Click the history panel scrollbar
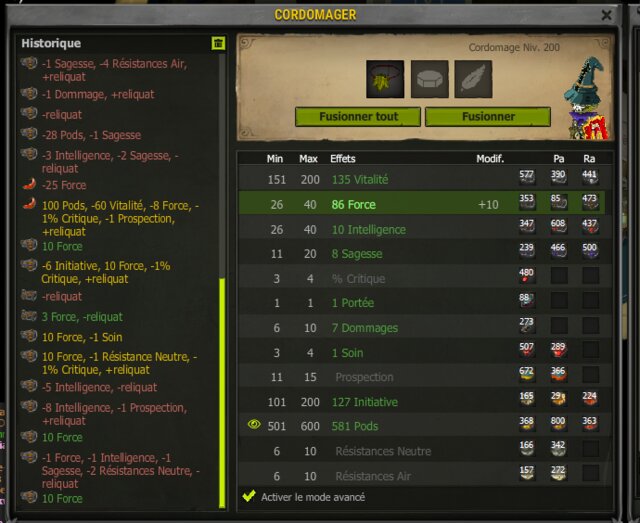 pos(222,393)
